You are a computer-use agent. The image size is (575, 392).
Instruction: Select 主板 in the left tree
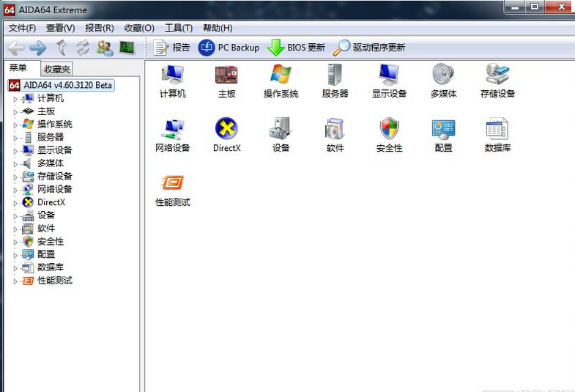coord(46,111)
